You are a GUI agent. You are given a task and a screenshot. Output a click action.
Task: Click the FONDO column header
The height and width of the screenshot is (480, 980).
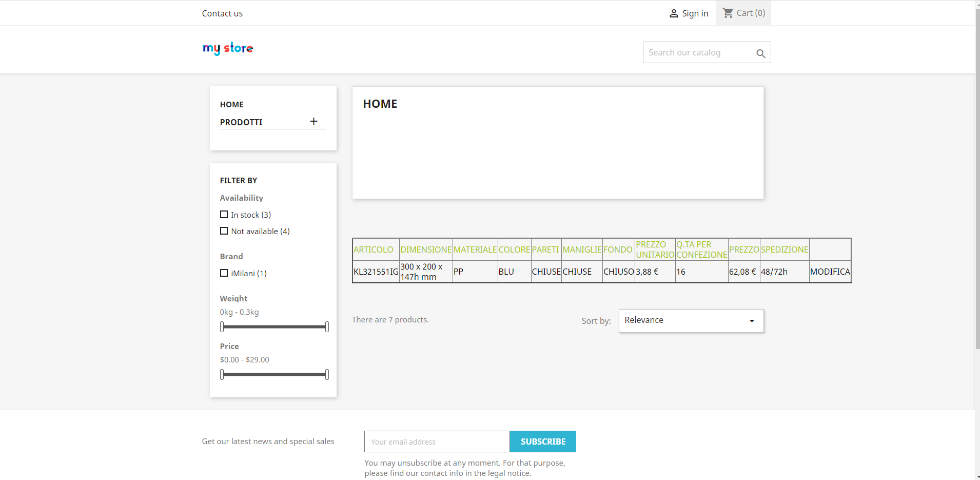coord(618,249)
